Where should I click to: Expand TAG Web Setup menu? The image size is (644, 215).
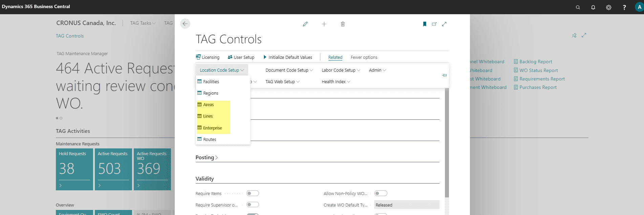tap(282, 81)
